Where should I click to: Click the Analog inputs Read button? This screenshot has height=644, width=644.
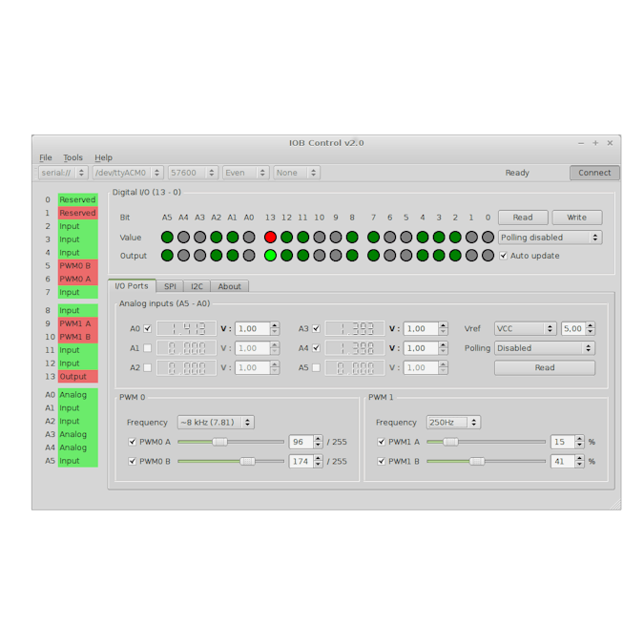(545, 367)
